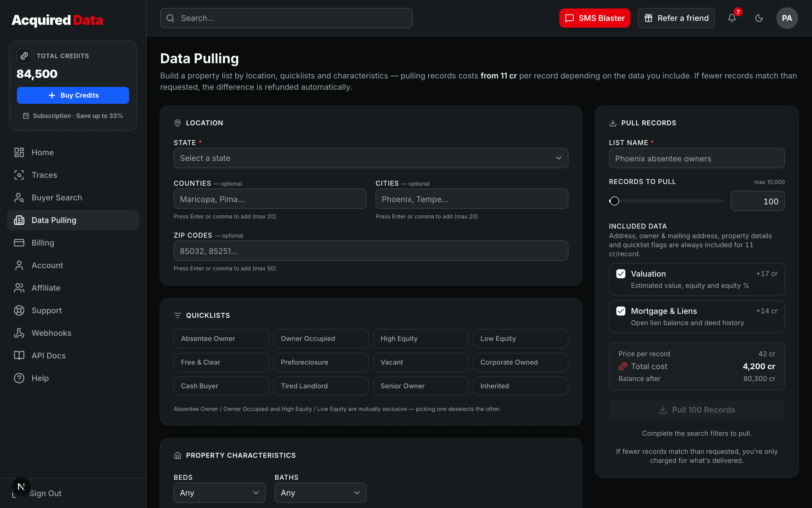Image resolution: width=812 pixels, height=508 pixels.
Task: Click the Next.js N badge
Action: coord(21,487)
